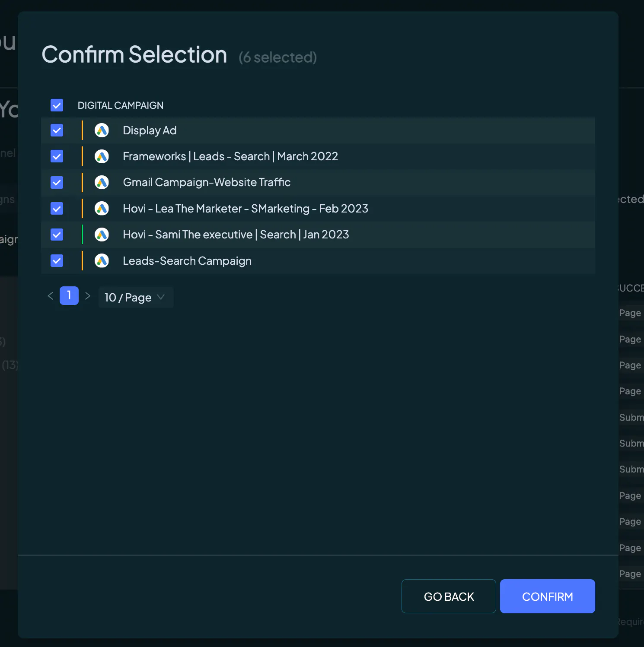Click the CONFIRM button
The height and width of the screenshot is (647, 644).
(x=547, y=596)
